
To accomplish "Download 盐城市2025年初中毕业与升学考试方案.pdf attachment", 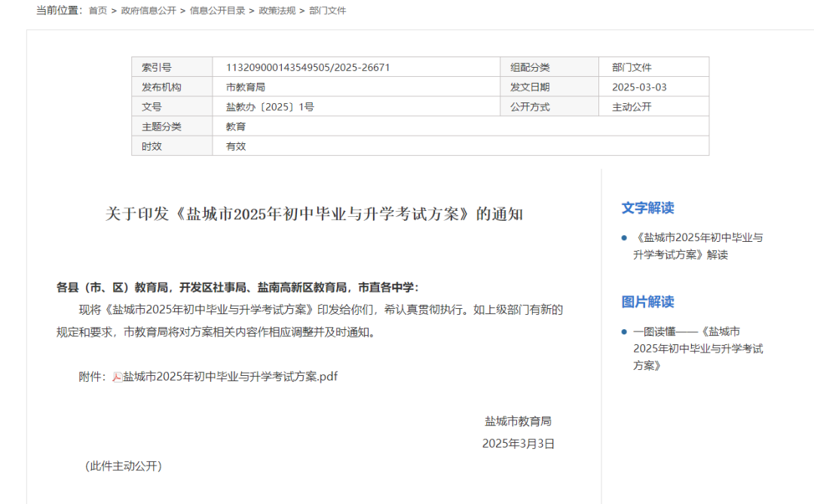I will pos(230,377).
